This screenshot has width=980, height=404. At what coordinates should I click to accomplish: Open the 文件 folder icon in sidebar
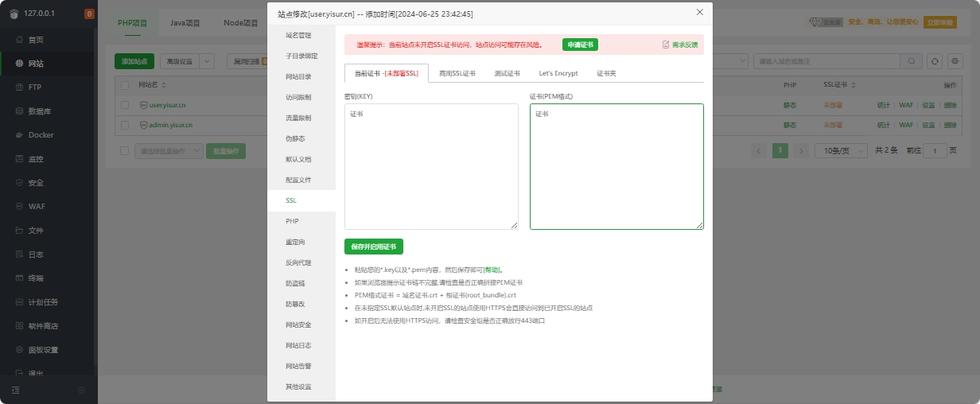(19, 231)
